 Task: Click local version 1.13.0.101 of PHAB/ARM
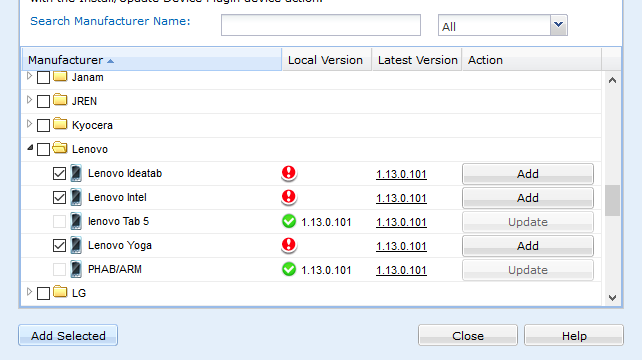click(326, 270)
